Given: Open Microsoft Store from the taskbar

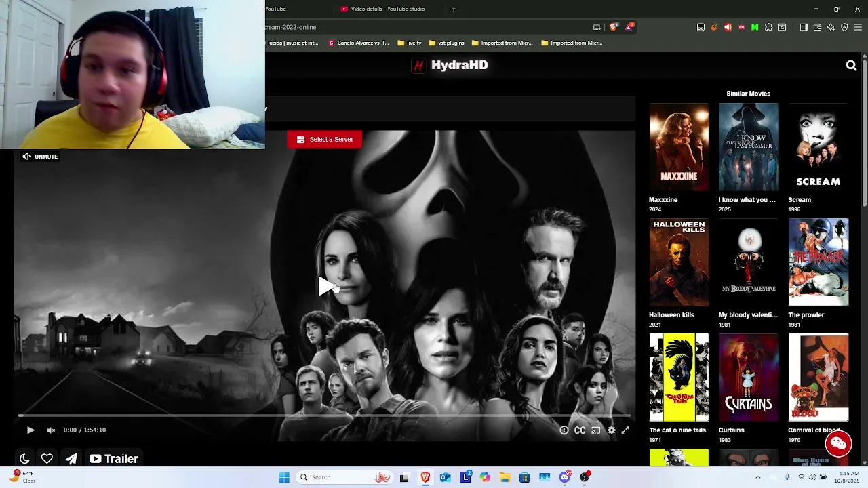Looking at the screenshot, I should pos(524,477).
